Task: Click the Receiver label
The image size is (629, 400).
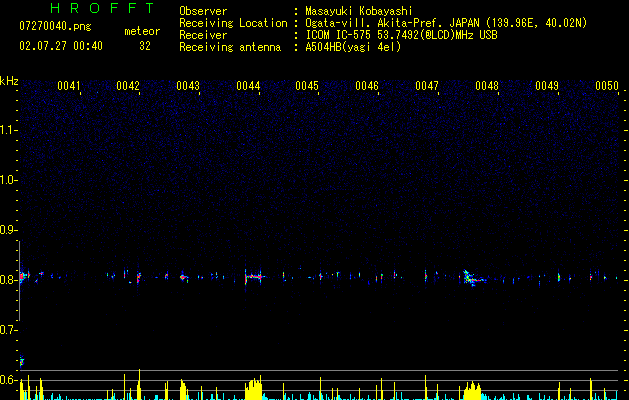Action: click(x=203, y=35)
